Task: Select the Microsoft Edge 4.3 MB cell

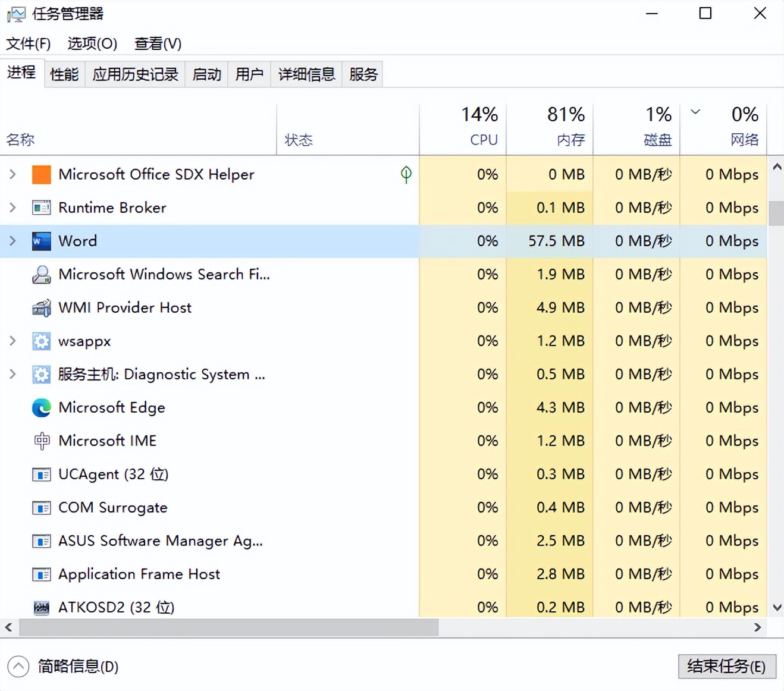Action: click(x=550, y=407)
